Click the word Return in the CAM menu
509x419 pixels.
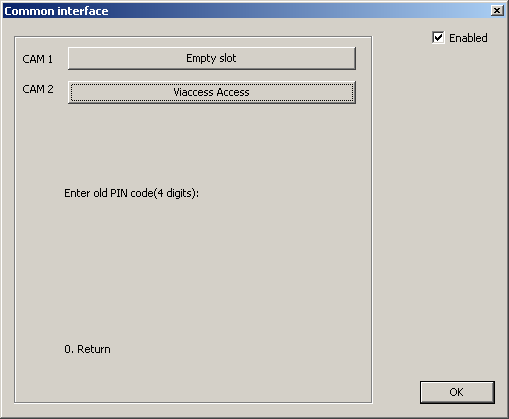[x=94, y=349]
